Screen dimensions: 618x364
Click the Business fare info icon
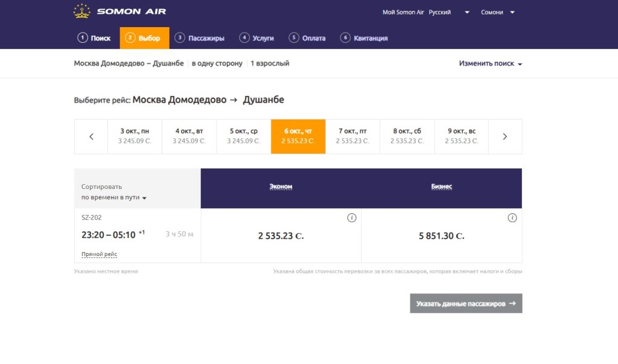(512, 218)
